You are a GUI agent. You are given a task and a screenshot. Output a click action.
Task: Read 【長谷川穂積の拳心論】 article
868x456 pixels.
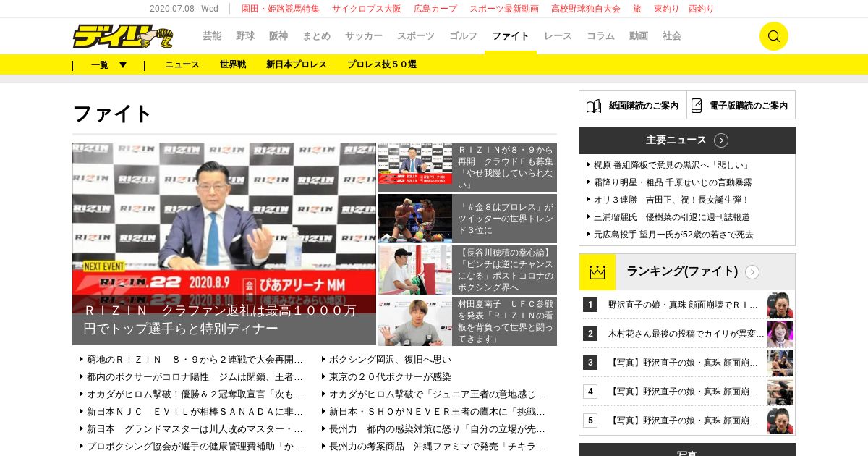coord(506,270)
